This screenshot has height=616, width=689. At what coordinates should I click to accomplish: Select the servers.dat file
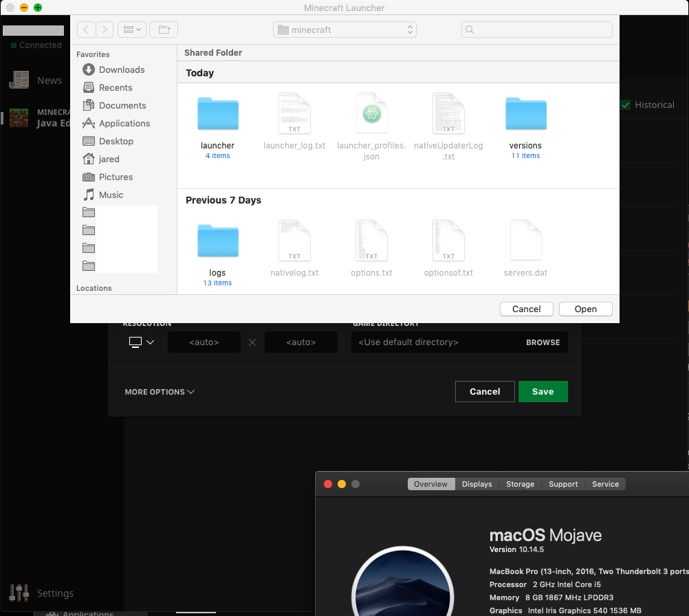[525, 241]
